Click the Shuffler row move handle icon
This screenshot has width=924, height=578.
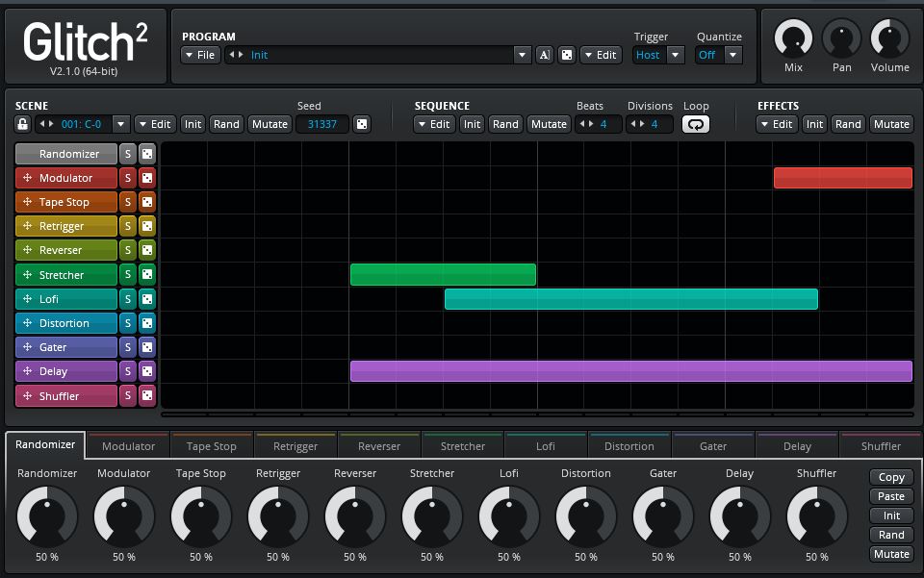click(x=27, y=395)
